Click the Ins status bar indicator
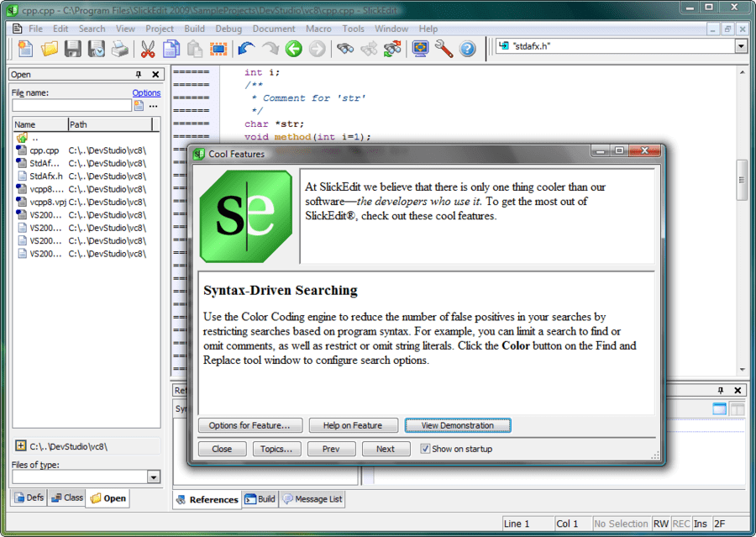Viewport: 756px width, 537px height. point(701,524)
